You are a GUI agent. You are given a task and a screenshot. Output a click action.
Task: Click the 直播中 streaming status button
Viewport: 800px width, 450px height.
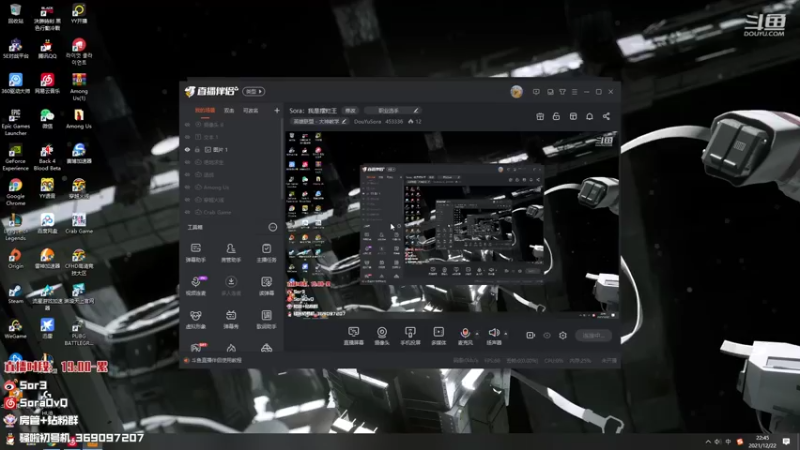(593, 335)
